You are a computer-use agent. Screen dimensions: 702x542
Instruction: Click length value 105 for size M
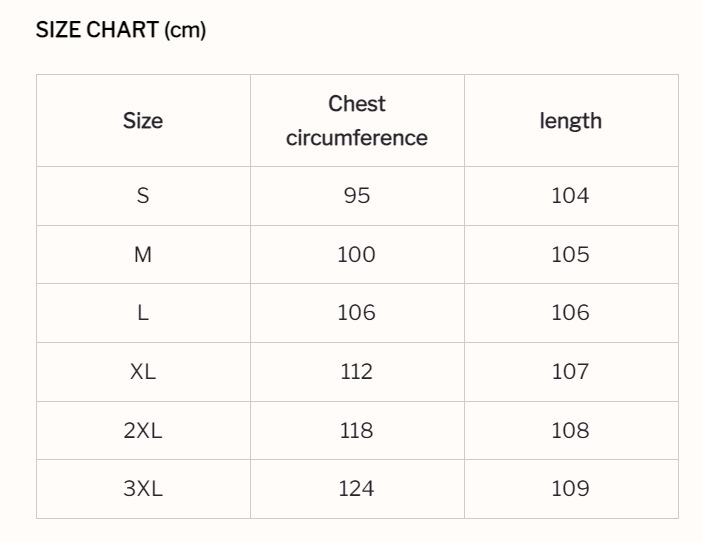tap(570, 254)
